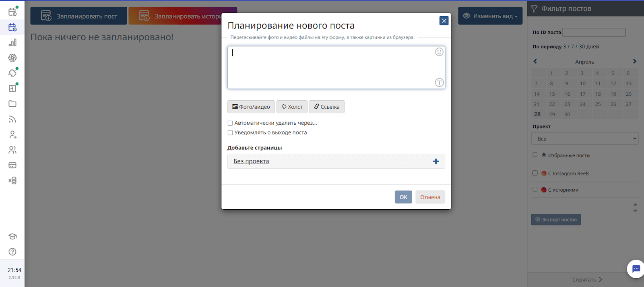
Task: Enable Автоматически удалить через checkbox
Action: click(x=230, y=123)
